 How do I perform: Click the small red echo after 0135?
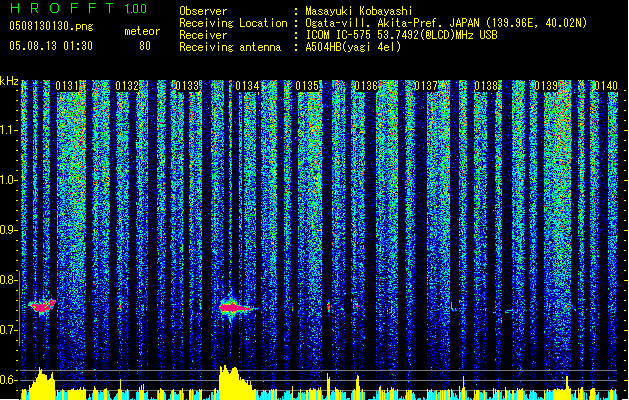329,307
